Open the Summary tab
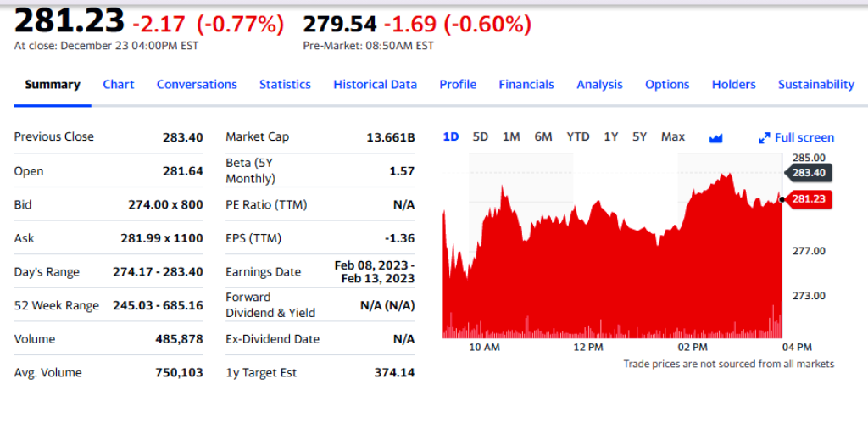Image resolution: width=868 pixels, height=429 pixels. click(53, 85)
